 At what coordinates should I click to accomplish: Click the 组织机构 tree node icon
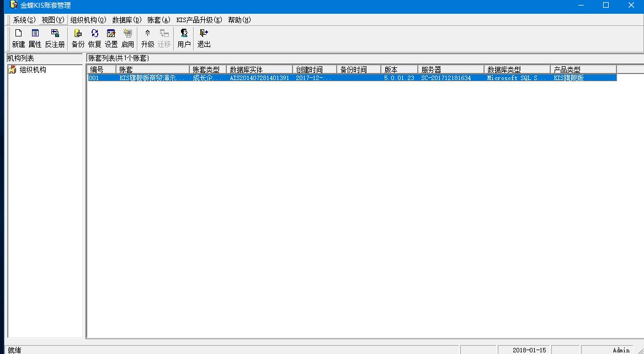click(x=12, y=70)
